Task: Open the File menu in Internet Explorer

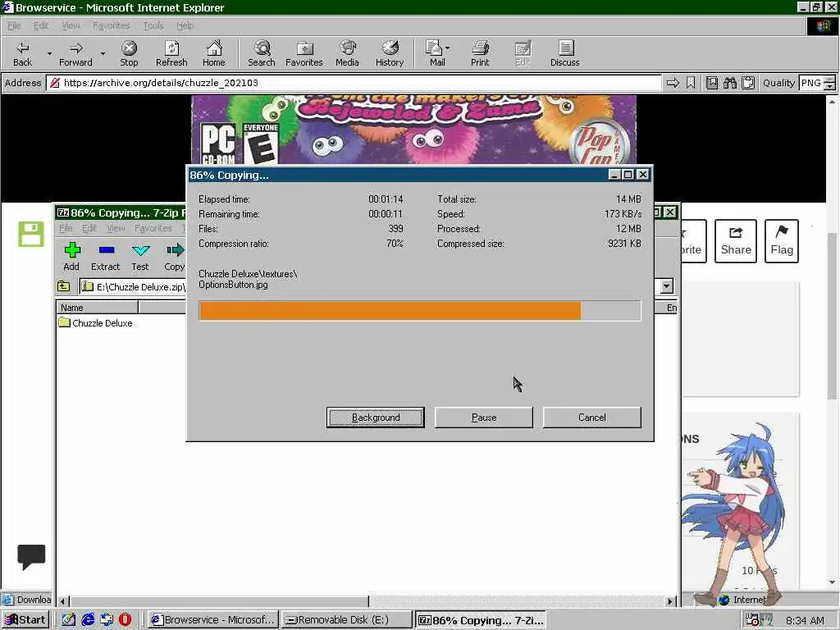Action: (x=14, y=25)
